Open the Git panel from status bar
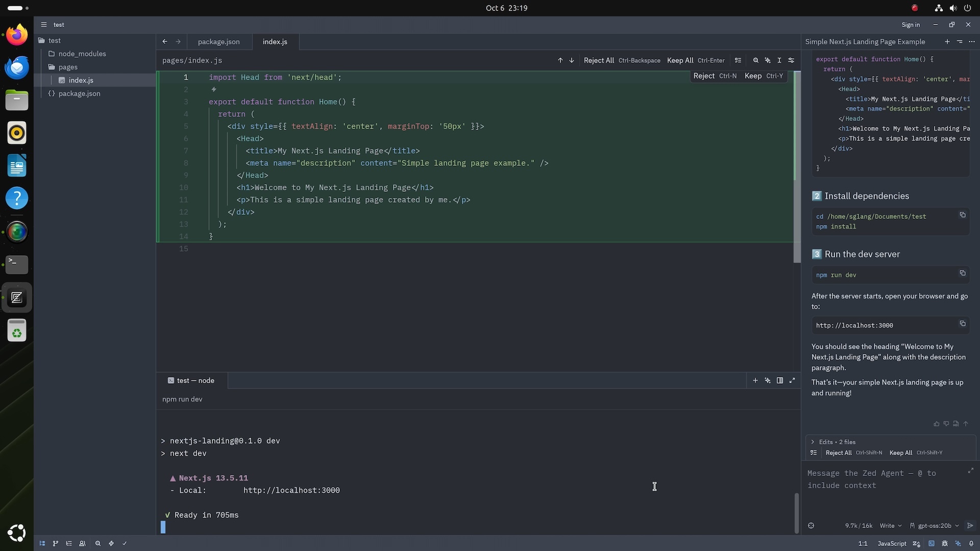This screenshot has width=980, height=551. pos(56,543)
